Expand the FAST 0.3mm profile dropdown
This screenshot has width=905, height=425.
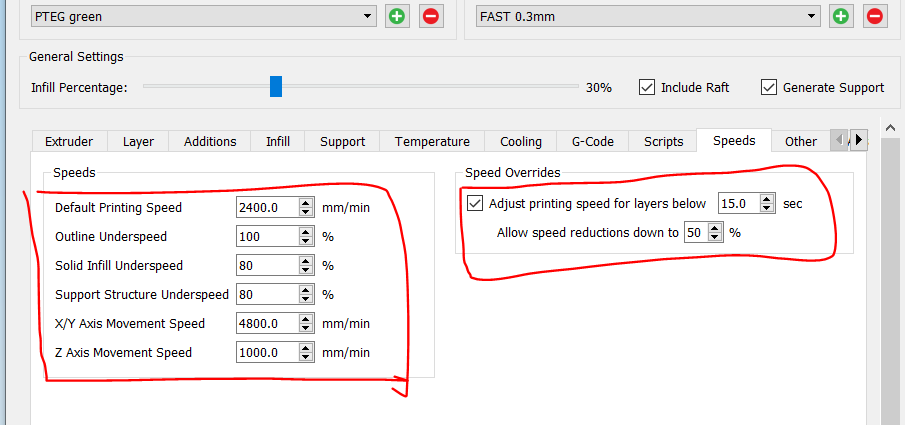pyautogui.click(x=646, y=16)
